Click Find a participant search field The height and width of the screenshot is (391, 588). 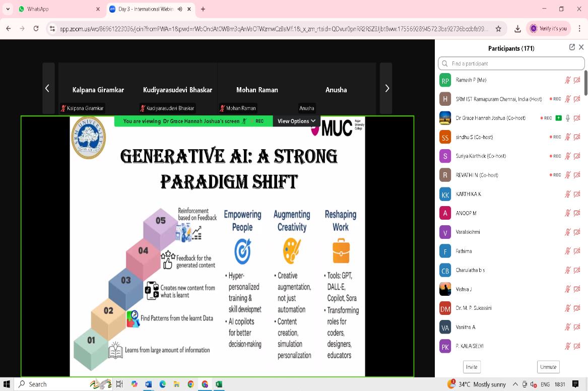coord(511,63)
